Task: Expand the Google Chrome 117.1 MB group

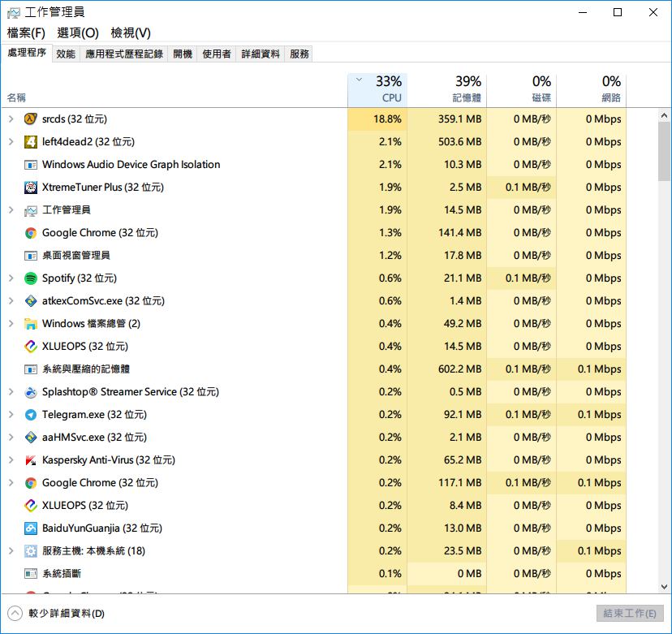Action: 11,483
